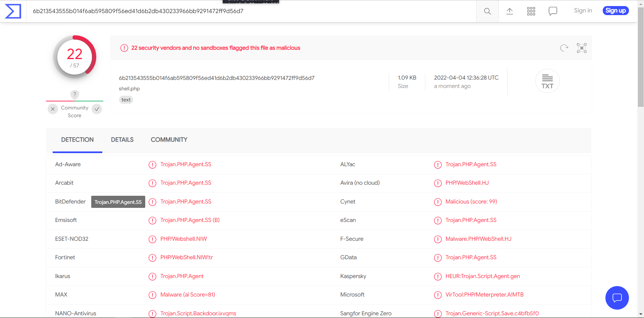Open the comments speech bubble icon
Image resolution: width=644 pixels, height=318 pixels.
[553, 11]
